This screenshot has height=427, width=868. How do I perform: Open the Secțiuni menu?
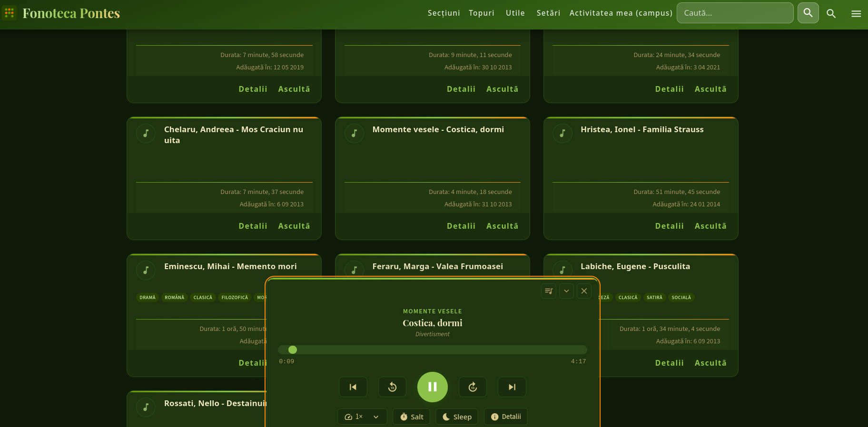pyautogui.click(x=444, y=13)
